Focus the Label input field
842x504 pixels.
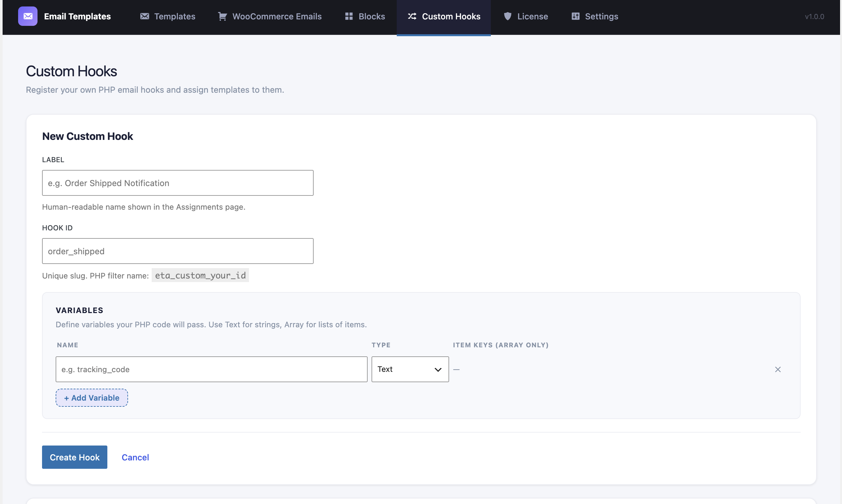coord(178,183)
